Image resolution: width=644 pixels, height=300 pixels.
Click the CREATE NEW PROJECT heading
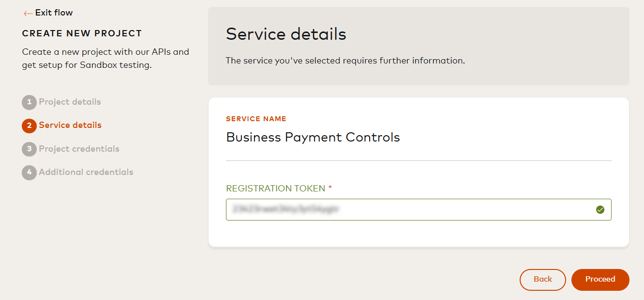click(82, 33)
